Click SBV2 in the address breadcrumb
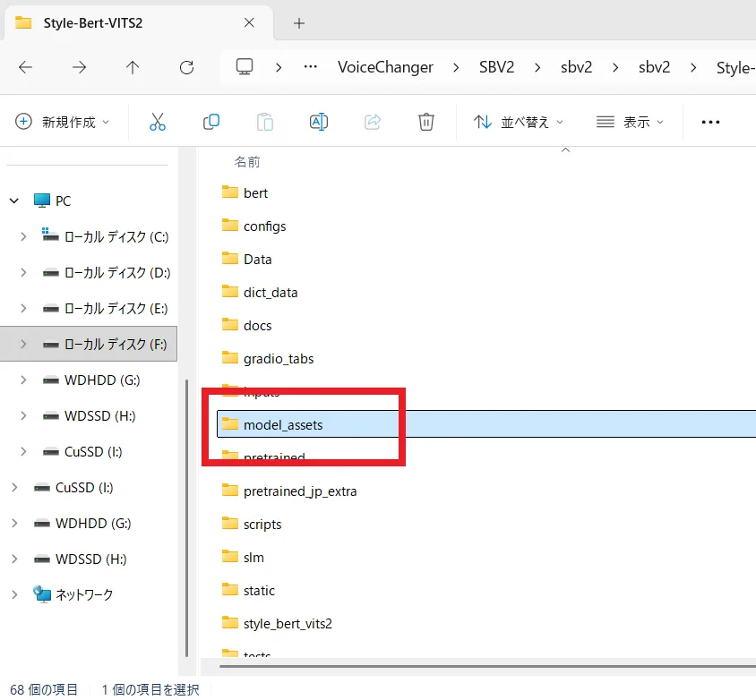756x700 pixels. [494, 67]
